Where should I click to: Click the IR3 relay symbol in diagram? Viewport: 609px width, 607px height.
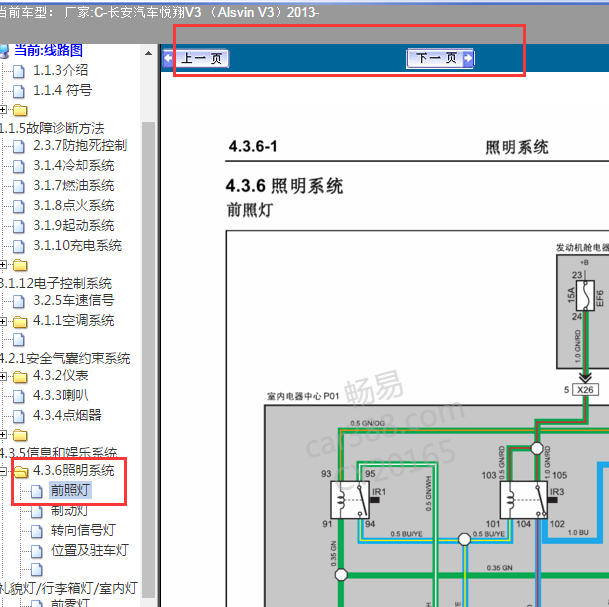(524, 500)
